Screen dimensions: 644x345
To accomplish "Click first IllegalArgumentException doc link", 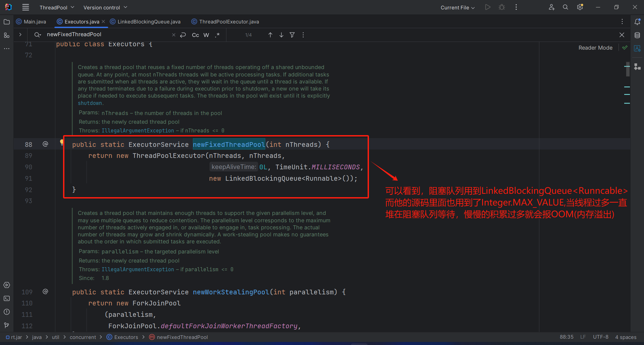I will point(138,130).
